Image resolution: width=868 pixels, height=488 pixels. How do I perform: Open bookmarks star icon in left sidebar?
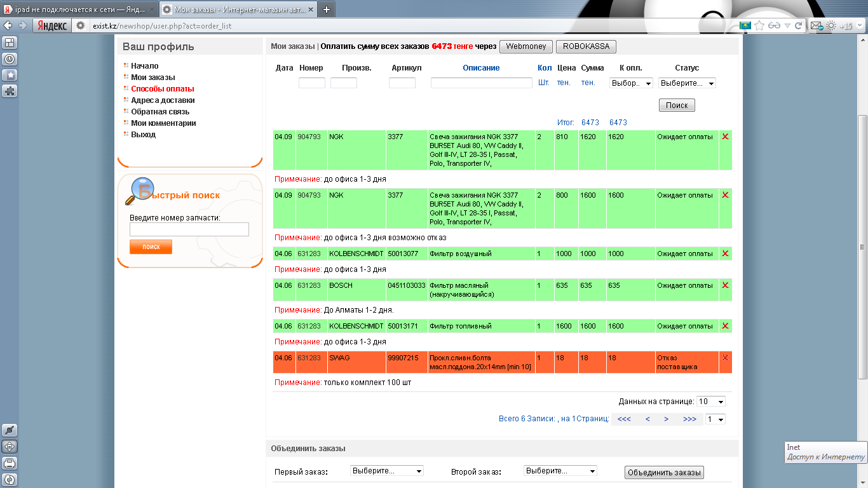[10, 75]
